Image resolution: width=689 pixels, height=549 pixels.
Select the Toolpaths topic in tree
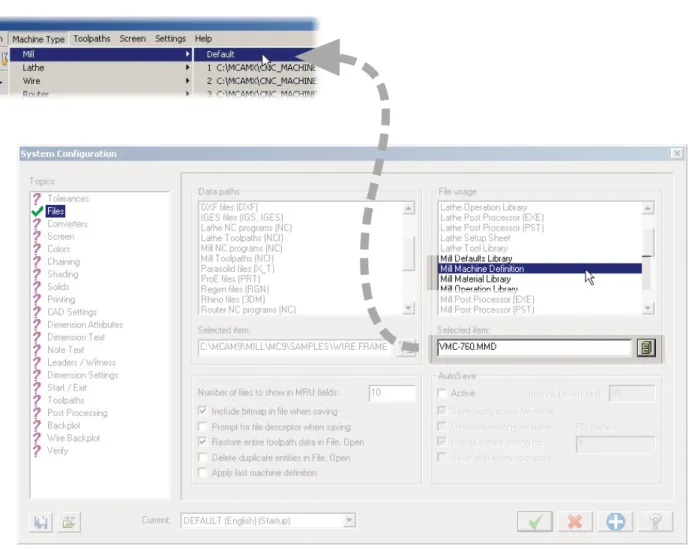click(x=65, y=400)
